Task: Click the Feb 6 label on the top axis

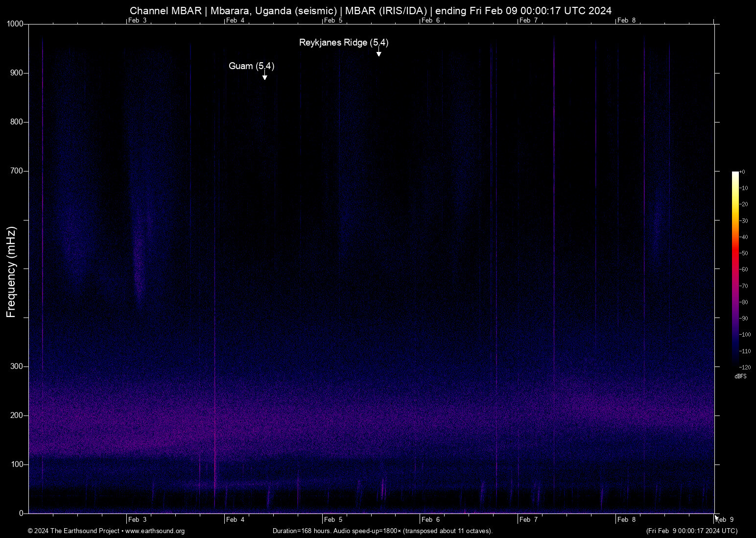Action: click(x=431, y=21)
